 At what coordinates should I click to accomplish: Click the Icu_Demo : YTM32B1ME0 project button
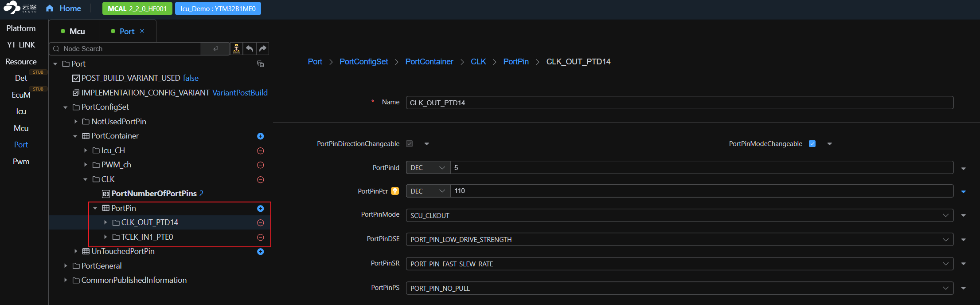[x=218, y=8]
